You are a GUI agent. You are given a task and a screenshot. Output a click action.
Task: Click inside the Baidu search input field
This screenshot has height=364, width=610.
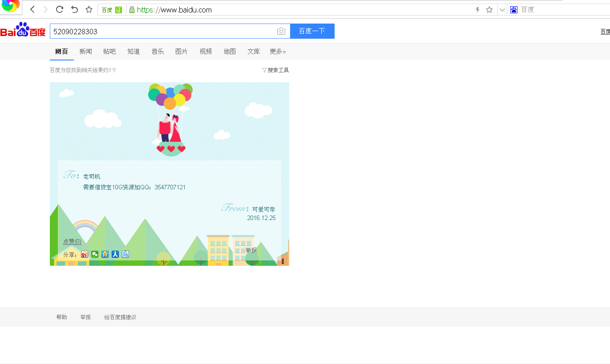(165, 31)
